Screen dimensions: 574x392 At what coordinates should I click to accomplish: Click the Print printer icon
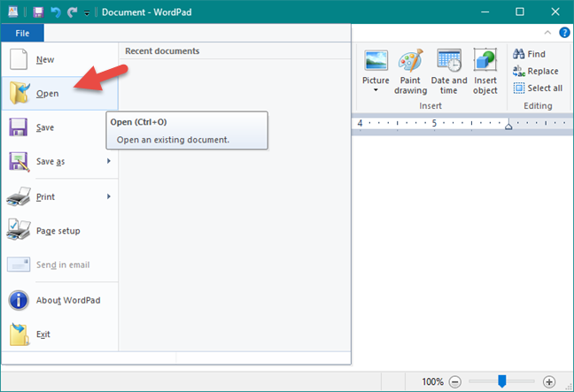(x=19, y=196)
